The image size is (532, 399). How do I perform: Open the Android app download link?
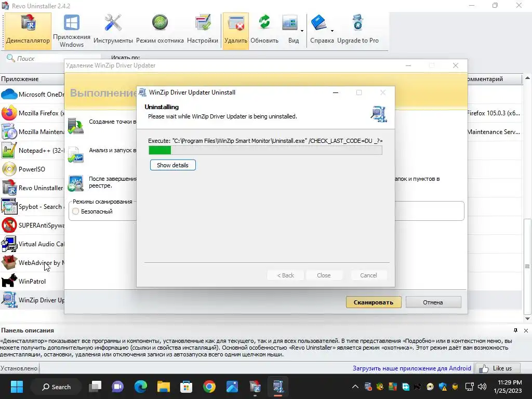[x=412, y=368]
